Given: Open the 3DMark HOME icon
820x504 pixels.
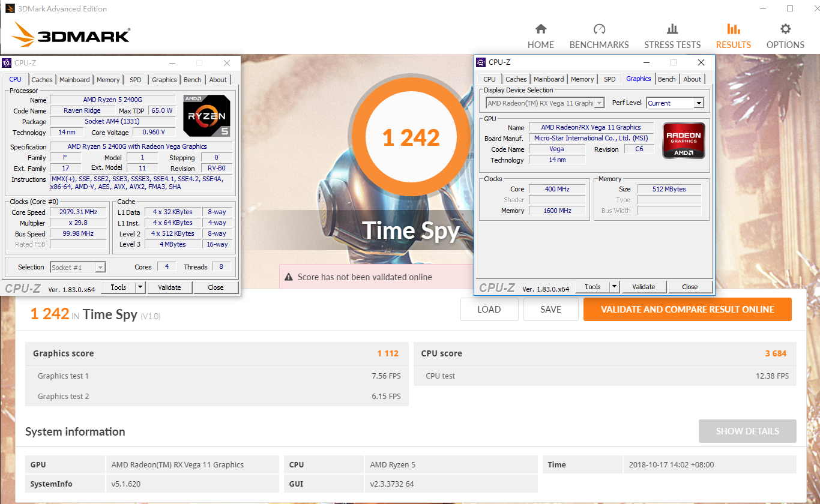Looking at the screenshot, I should (541, 29).
